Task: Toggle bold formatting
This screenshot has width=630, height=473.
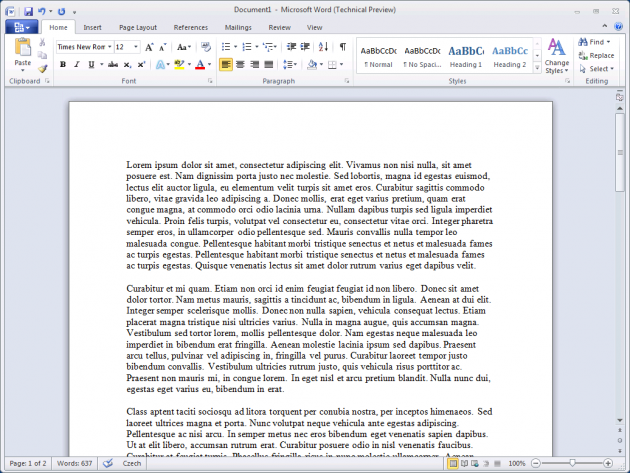Action: click(63, 64)
